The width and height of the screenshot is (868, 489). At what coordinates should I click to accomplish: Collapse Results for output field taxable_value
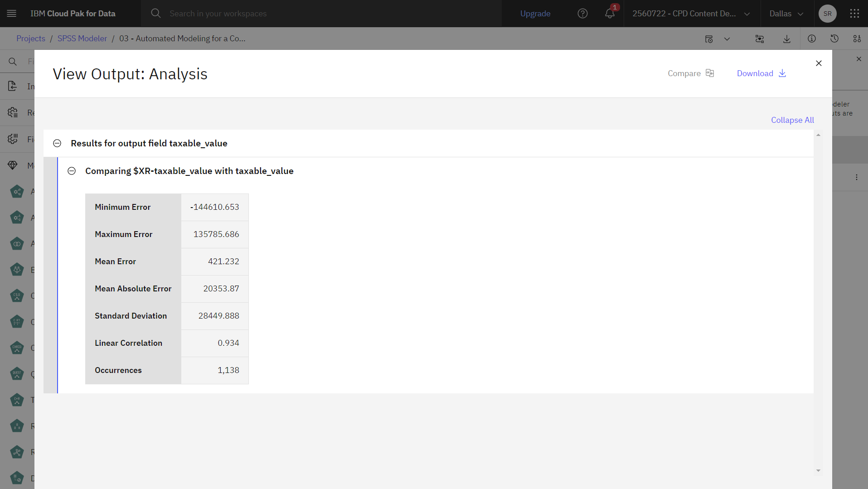point(57,143)
